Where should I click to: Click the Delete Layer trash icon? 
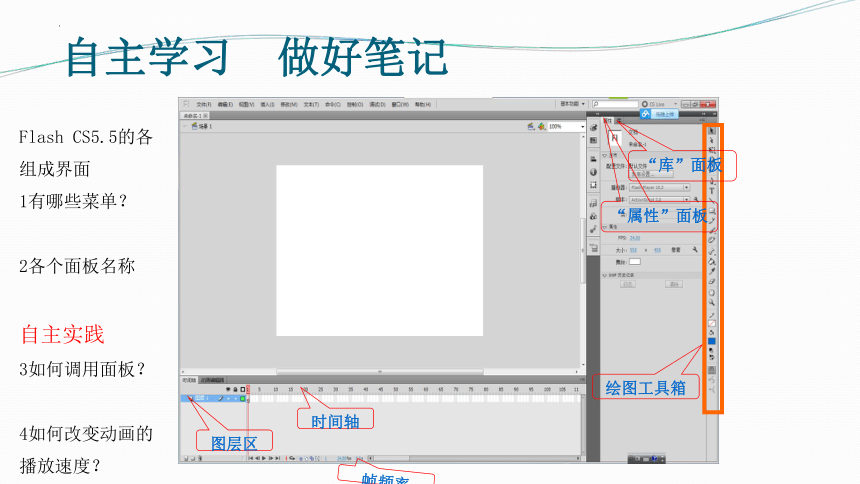pyautogui.click(x=200, y=458)
